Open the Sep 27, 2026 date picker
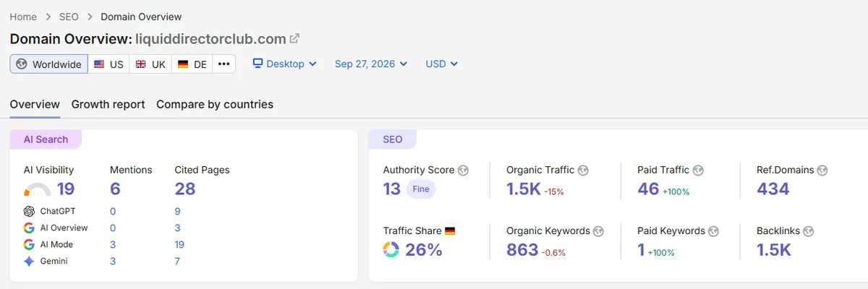Image resolution: width=868 pixels, height=289 pixels. pyautogui.click(x=371, y=64)
